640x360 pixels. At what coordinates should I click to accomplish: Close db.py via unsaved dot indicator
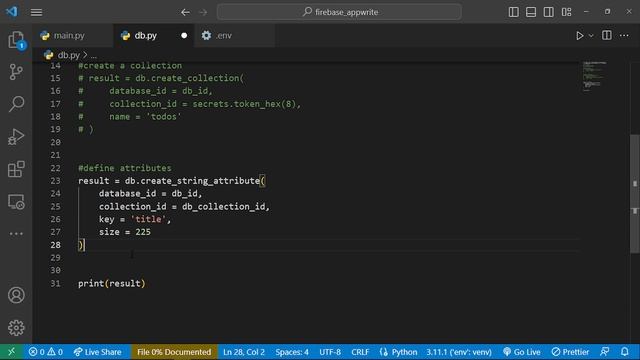pos(184,36)
